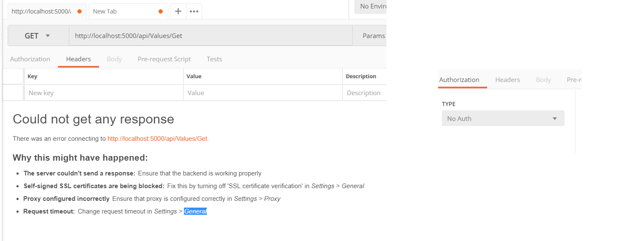Click the orange unsaved dot on New Tab

coord(161,11)
